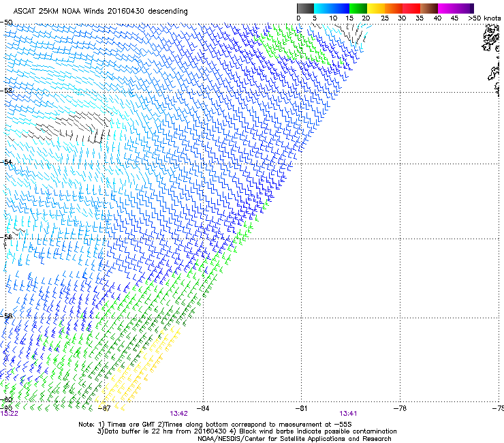The width and height of the screenshot is (504, 443).
Task: Click the '25' label under the color bar
Action: coord(385,18)
